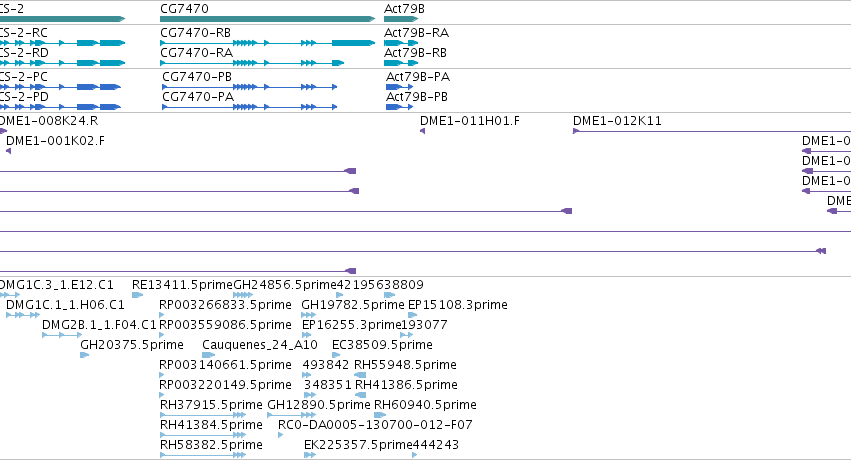Select the GH20375.5prime EST glyph
The width and height of the screenshot is (851, 460).
pos(85,355)
